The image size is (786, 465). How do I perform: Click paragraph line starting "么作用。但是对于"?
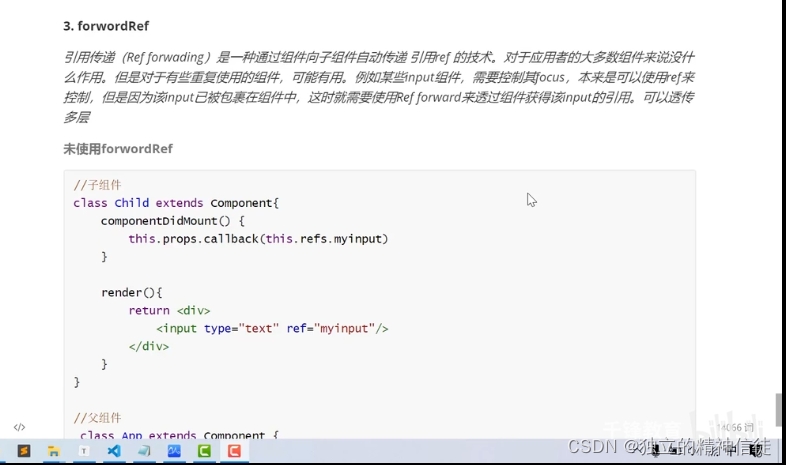pyautogui.click(x=379, y=77)
